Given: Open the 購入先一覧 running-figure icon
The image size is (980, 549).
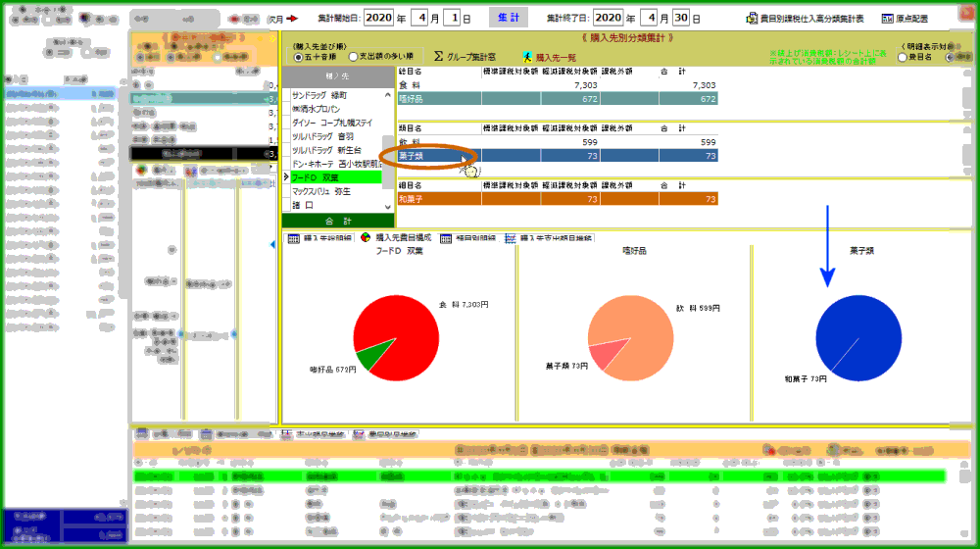Looking at the screenshot, I should pyautogui.click(x=527, y=57).
